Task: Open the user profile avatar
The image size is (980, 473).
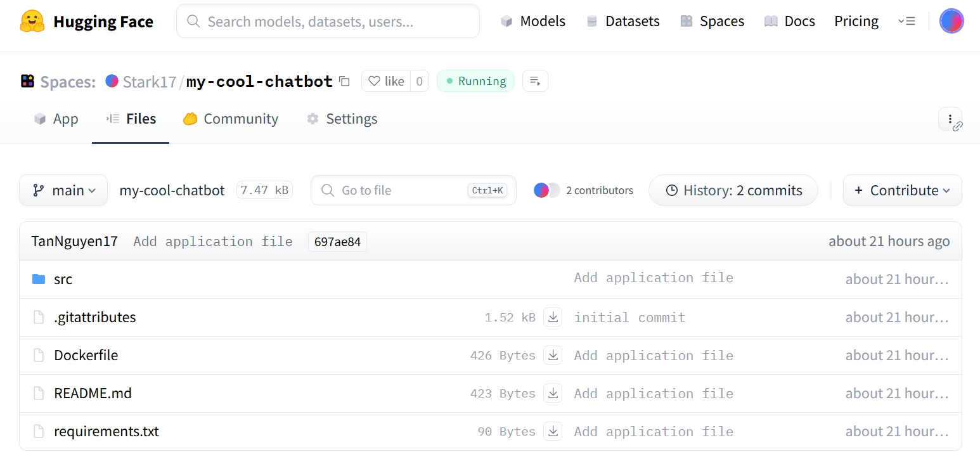Action: click(x=951, y=22)
